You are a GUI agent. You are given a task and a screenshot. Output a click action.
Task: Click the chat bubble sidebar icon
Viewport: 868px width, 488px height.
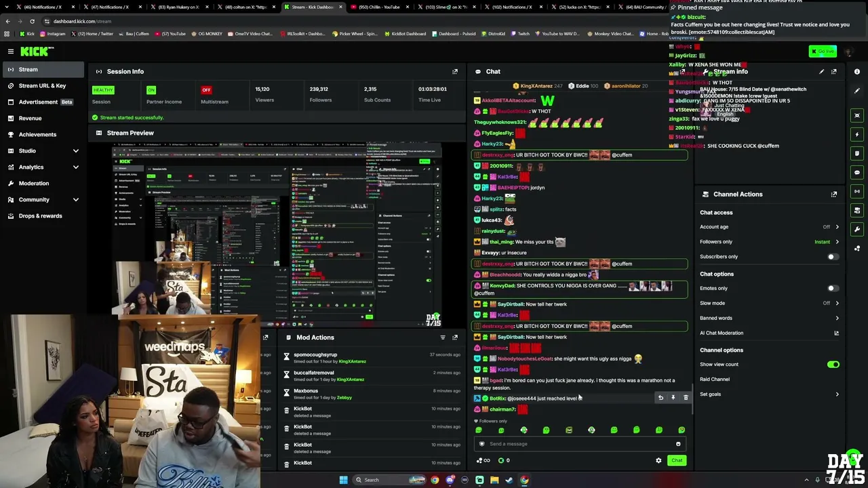click(x=857, y=172)
